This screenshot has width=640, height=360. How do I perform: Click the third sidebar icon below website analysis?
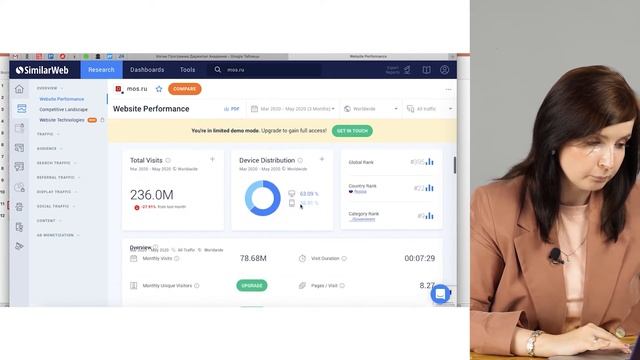pyautogui.click(x=20, y=128)
